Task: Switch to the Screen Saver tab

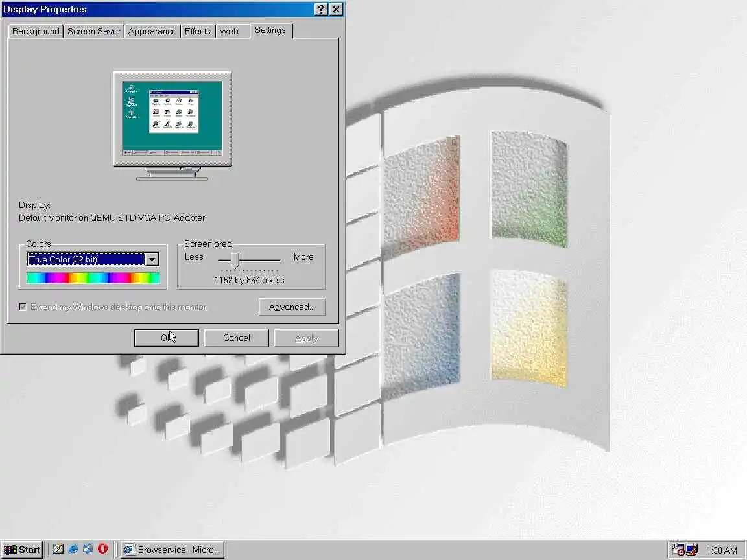Action: click(x=94, y=31)
